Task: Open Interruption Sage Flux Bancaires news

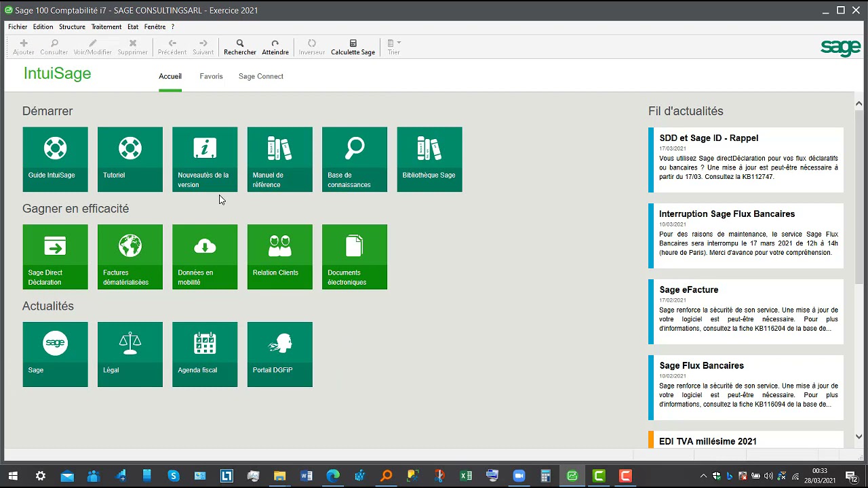Action: [x=746, y=236]
